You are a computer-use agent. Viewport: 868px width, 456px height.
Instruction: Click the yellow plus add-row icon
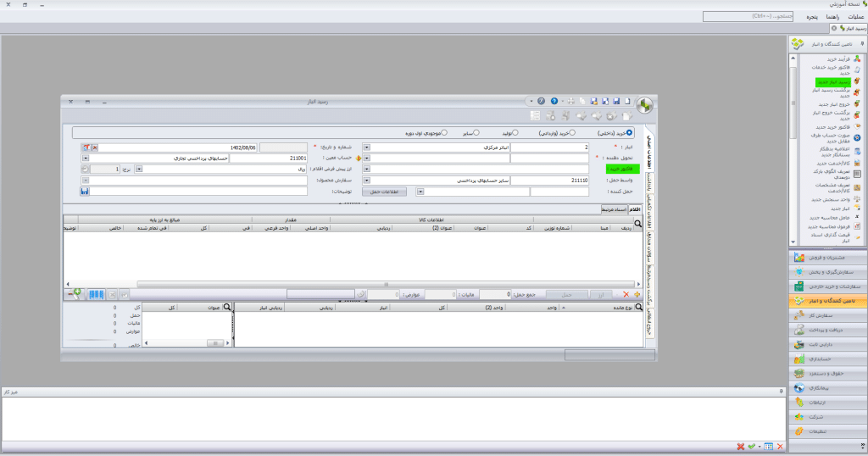[x=637, y=294]
